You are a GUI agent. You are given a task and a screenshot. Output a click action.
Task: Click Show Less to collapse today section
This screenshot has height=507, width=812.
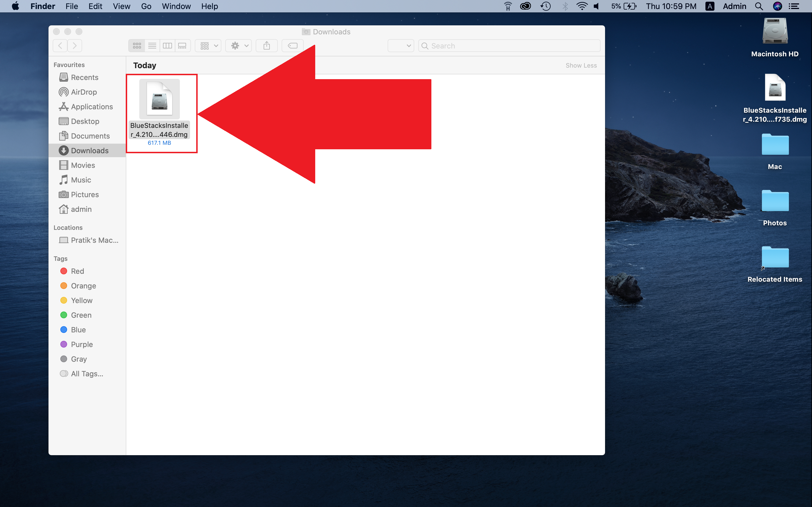point(581,65)
